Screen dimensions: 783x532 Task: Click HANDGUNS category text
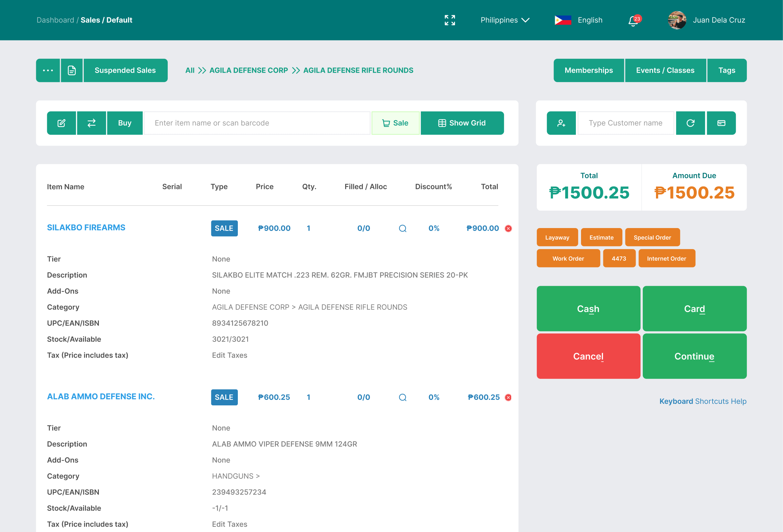point(236,476)
